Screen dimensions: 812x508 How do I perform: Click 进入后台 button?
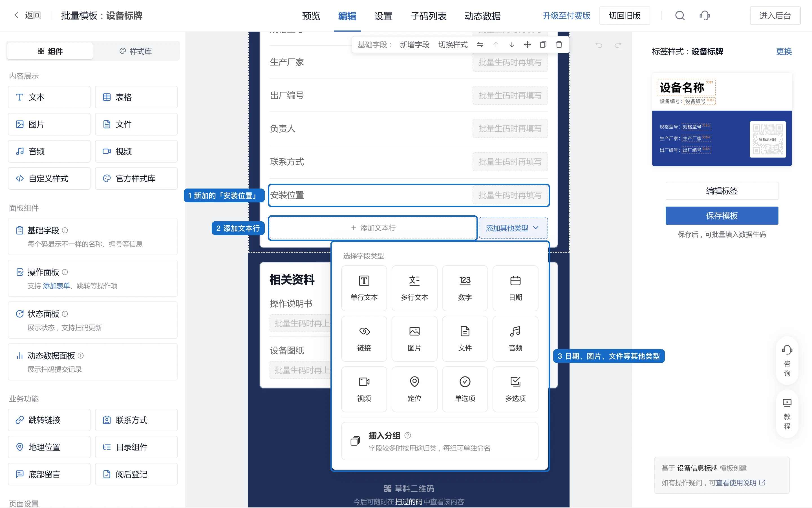pyautogui.click(x=775, y=16)
